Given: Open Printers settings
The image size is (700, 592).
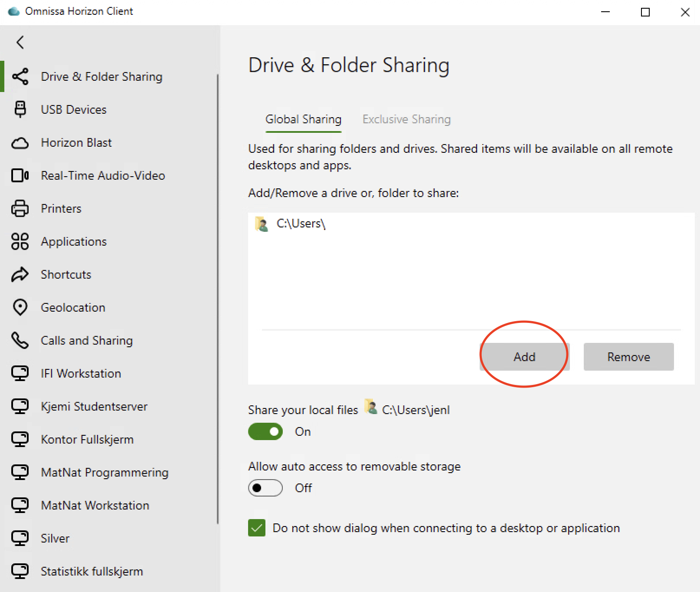Looking at the screenshot, I should 110,208.
